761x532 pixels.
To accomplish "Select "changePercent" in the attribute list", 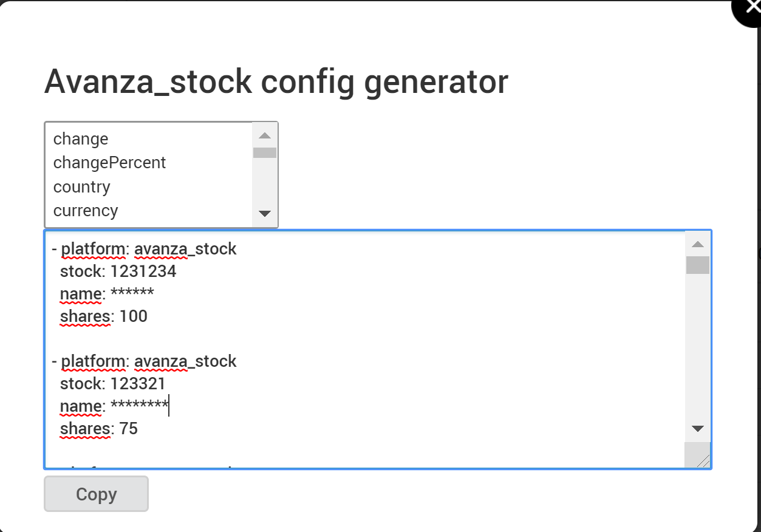I will coord(109,163).
